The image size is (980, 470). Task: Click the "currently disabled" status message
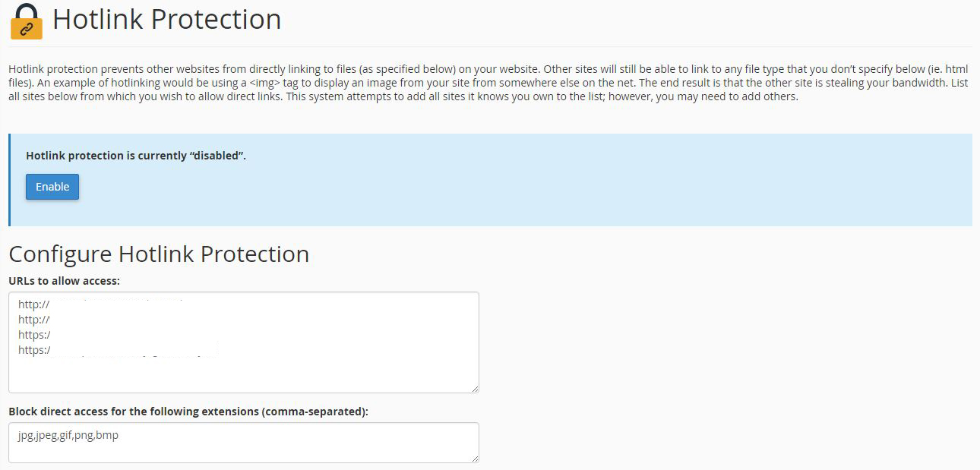point(136,156)
